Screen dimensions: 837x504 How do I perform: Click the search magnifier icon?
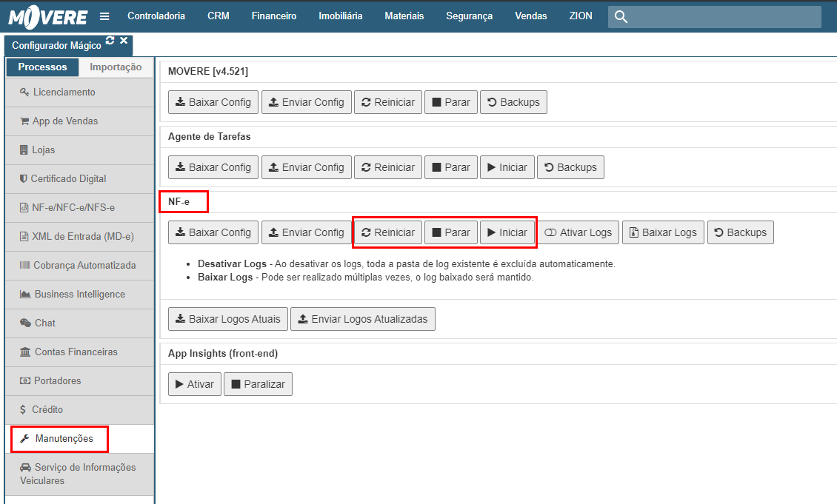[620, 16]
